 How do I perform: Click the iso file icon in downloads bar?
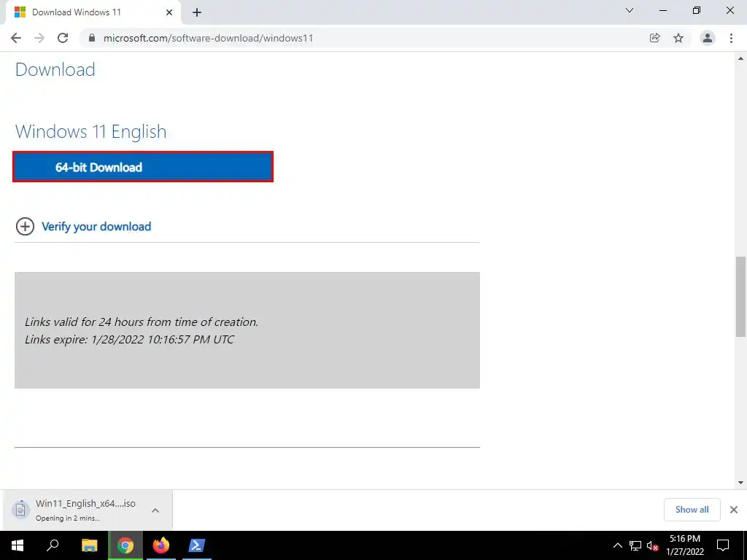20,508
